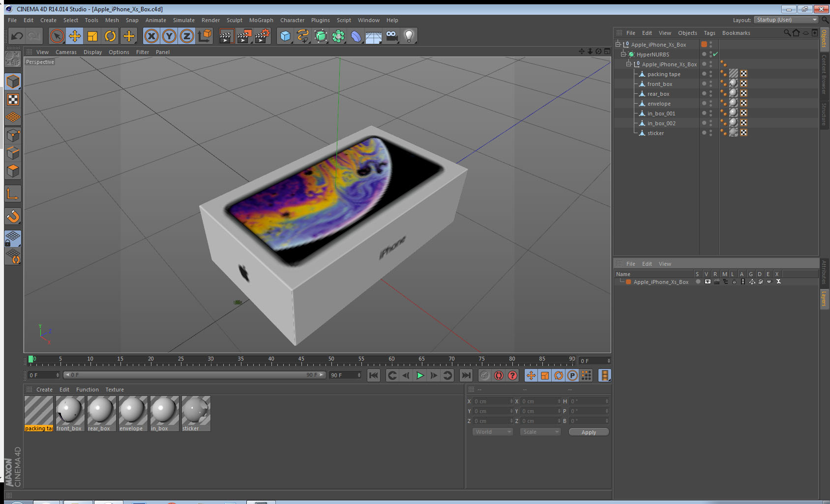Open the Mesh menu

(x=112, y=20)
